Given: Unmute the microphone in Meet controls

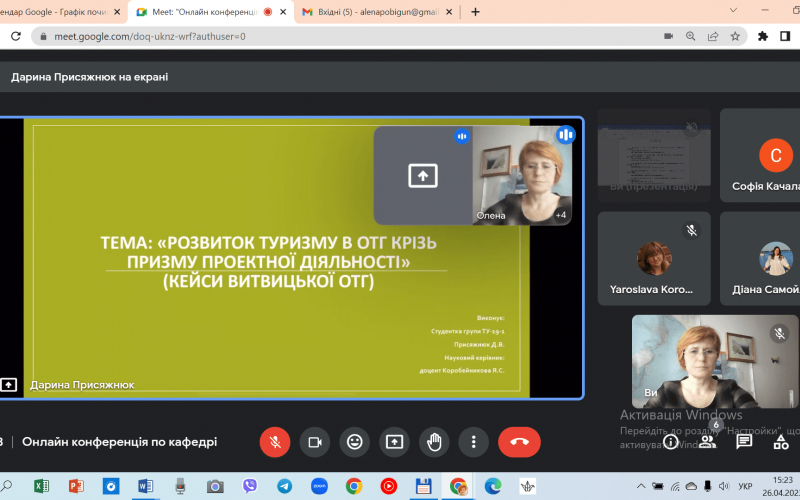Looking at the screenshot, I should pyautogui.click(x=274, y=442).
